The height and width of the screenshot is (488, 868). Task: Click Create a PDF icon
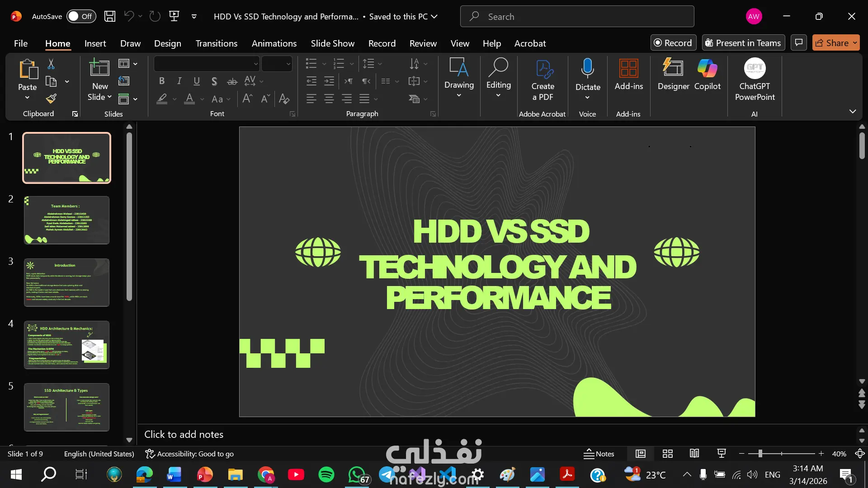pos(543,80)
